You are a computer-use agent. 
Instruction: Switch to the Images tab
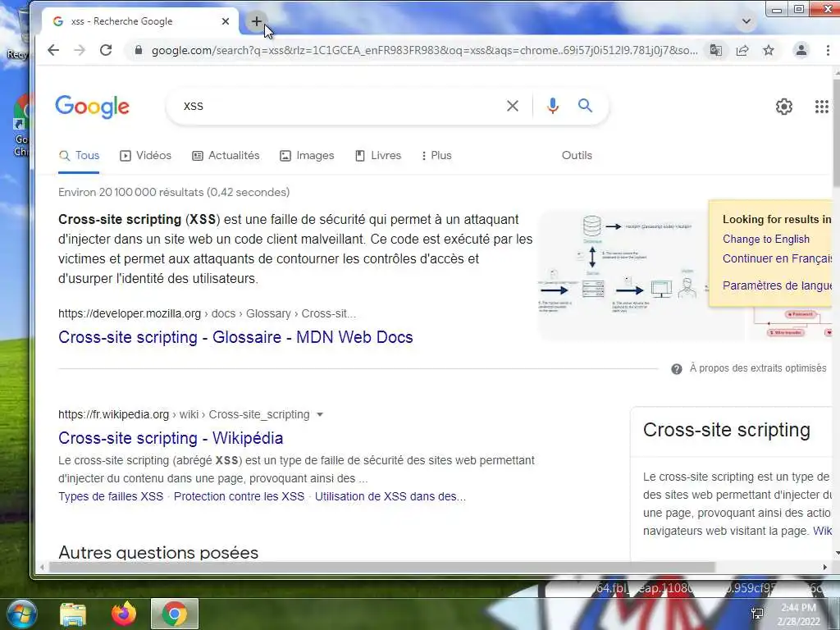click(x=307, y=155)
